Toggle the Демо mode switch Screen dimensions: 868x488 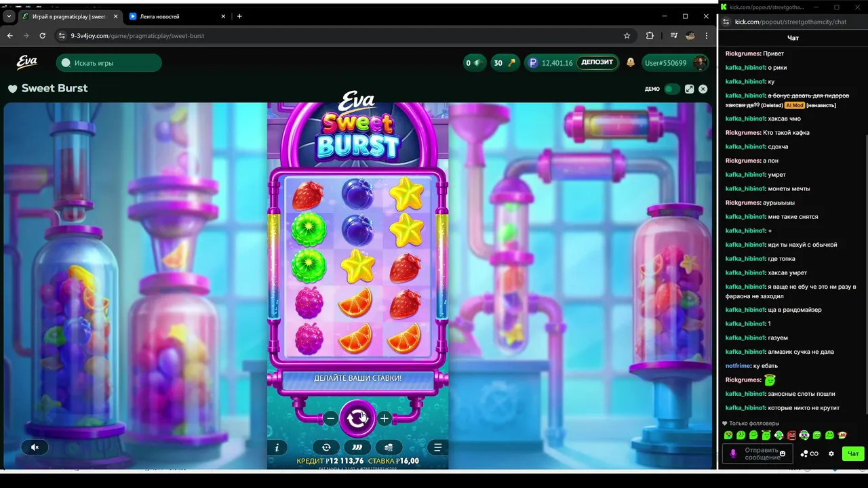point(671,89)
